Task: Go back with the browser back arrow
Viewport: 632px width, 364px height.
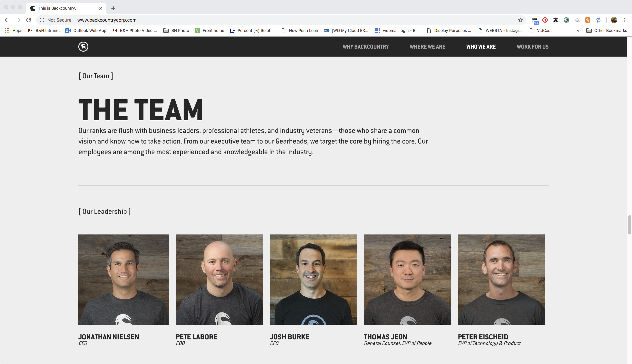Action: (x=7, y=20)
